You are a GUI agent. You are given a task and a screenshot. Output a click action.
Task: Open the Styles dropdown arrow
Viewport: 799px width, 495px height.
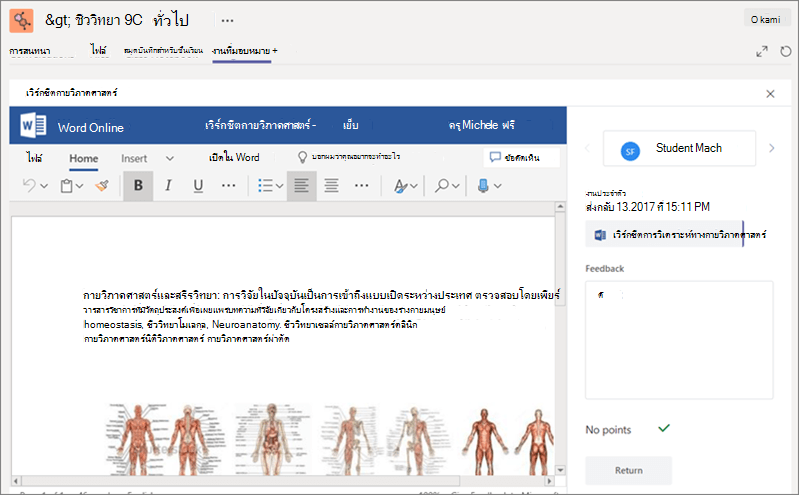pyautogui.click(x=414, y=186)
